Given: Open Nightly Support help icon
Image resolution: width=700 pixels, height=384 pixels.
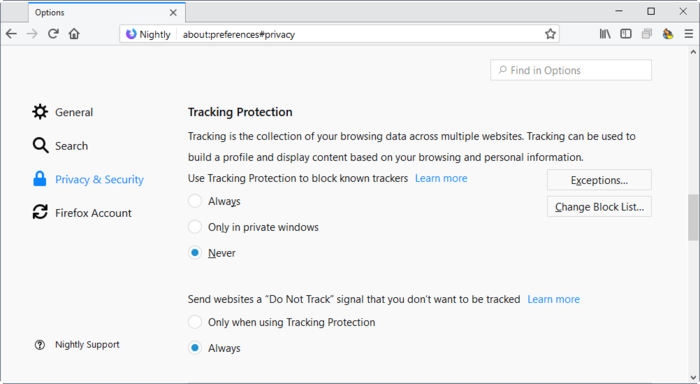Looking at the screenshot, I should click(40, 345).
